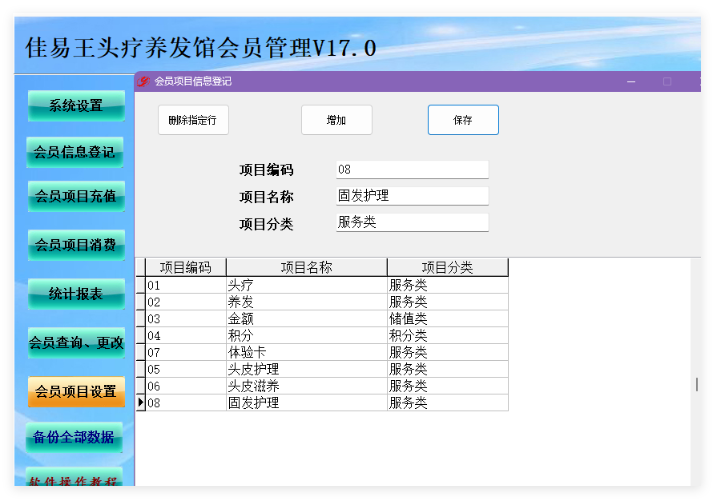Click code cell 05 in the table
This screenshot has width=714, height=499.
(x=186, y=369)
